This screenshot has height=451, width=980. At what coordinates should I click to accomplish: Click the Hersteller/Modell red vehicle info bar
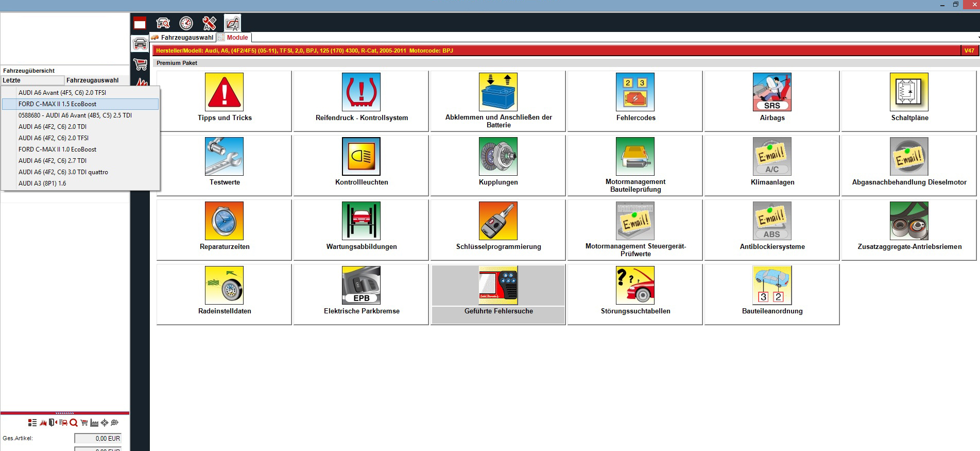pyautogui.click(x=556, y=51)
